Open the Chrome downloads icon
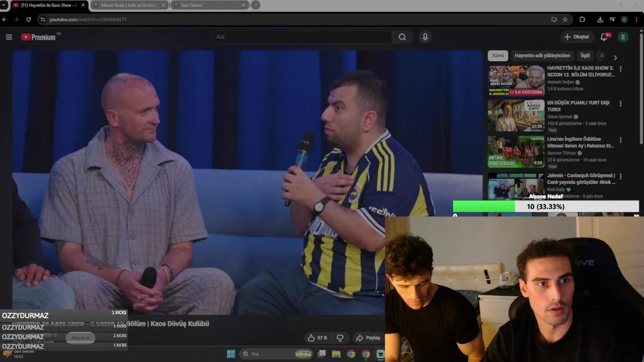 pos(600,19)
